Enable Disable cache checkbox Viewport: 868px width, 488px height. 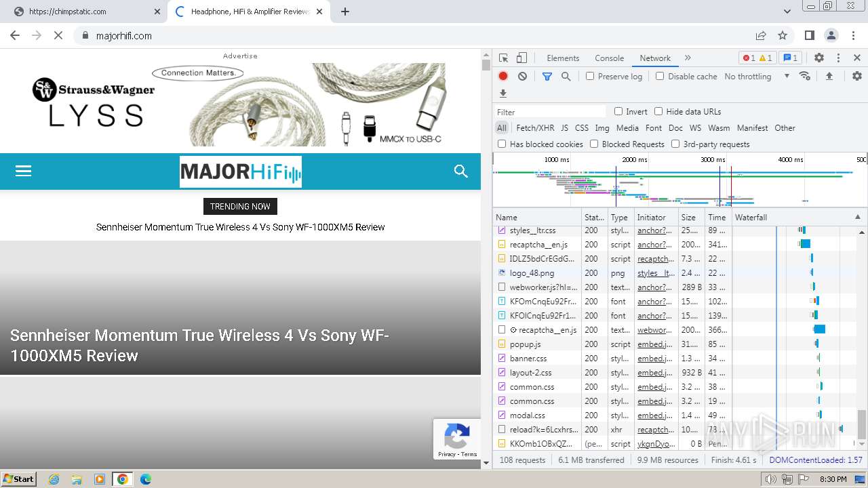(660, 76)
